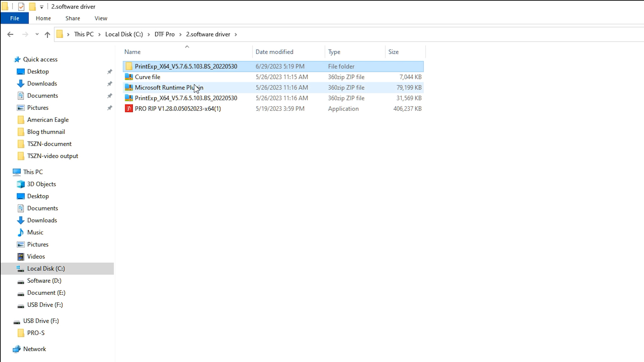
Task: Open the TSZN-video output folder
Action: click(x=53, y=156)
